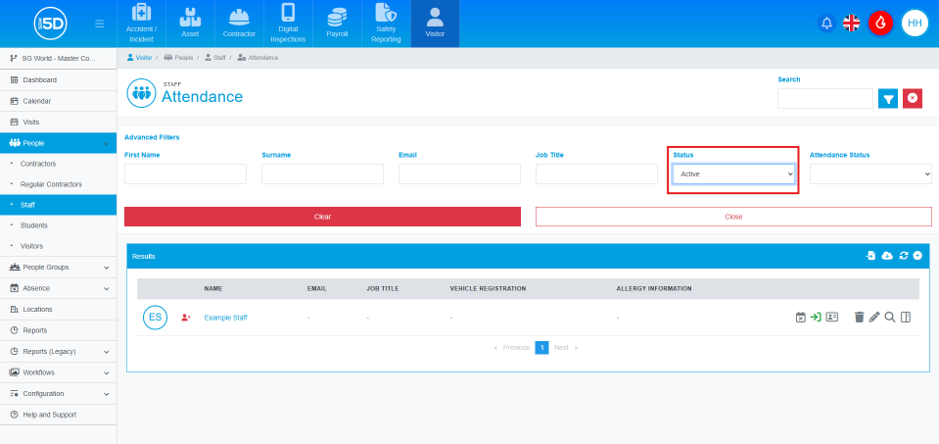
Task: Expand the Workflows sidebar section
Action: point(58,372)
